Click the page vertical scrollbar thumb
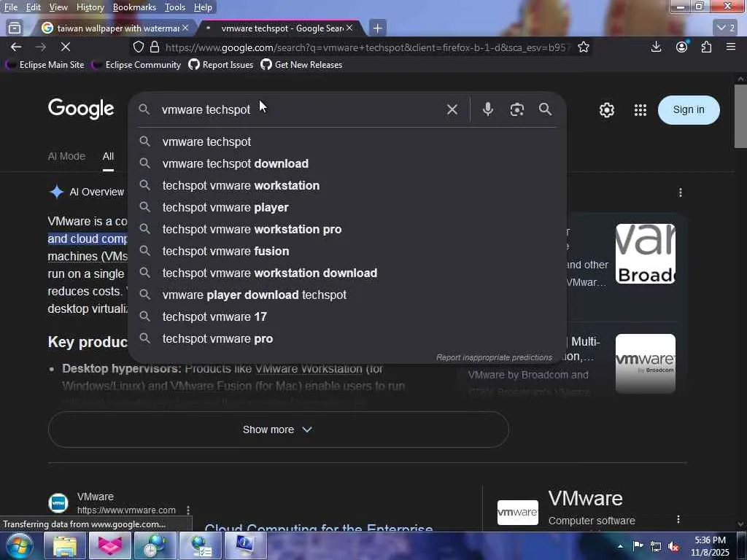Image resolution: width=747 pixels, height=560 pixels. tap(740, 117)
